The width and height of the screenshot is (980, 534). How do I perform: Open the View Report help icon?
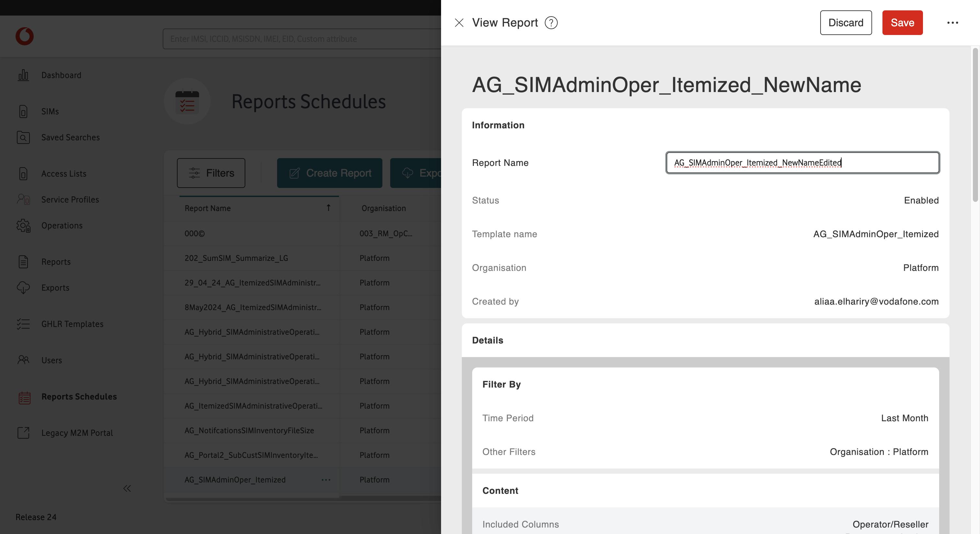pos(551,23)
